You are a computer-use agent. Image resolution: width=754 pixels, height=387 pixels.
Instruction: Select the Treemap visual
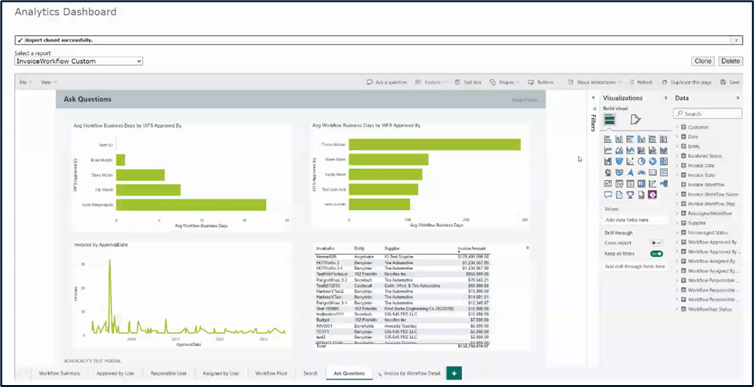tap(664, 161)
